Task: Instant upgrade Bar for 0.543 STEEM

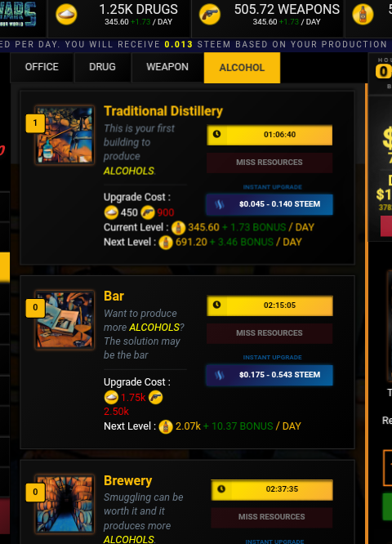Action: point(269,375)
